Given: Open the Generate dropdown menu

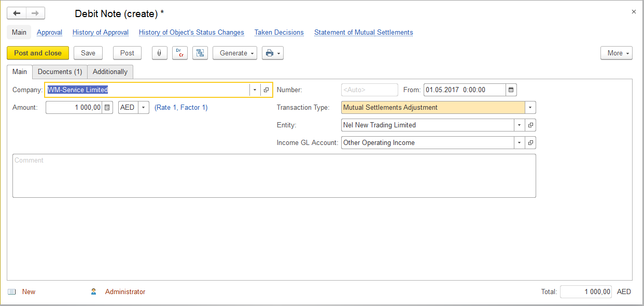Looking at the screenshot, I should click(234, 53).
